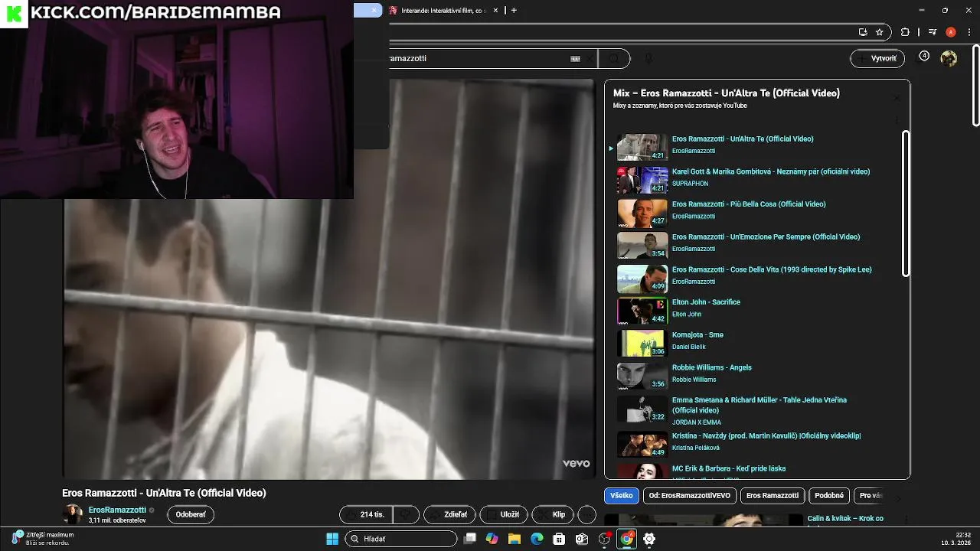
Task: Click the playlist panel scrollbar
Action: coord(906,204)
